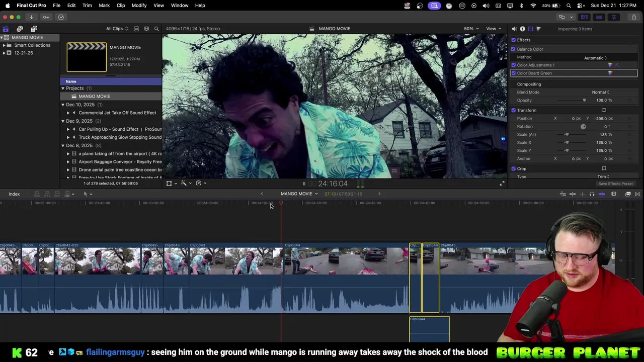Collapse the Dec 9, 2025 group
The height and width of the screenshot is (362, 644).
[63, 121]
